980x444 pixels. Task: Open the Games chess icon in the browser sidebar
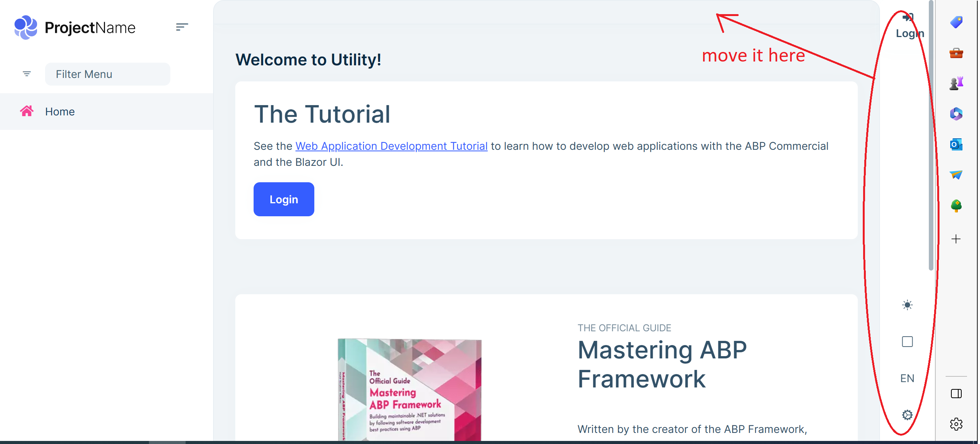956,83
